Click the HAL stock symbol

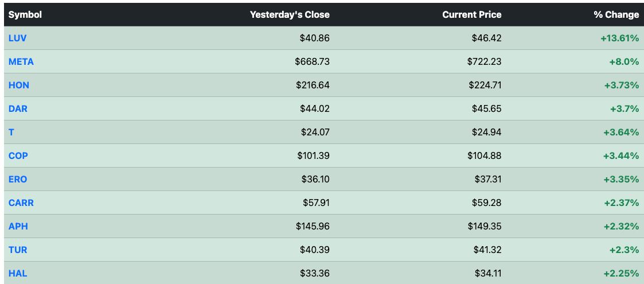18,273
